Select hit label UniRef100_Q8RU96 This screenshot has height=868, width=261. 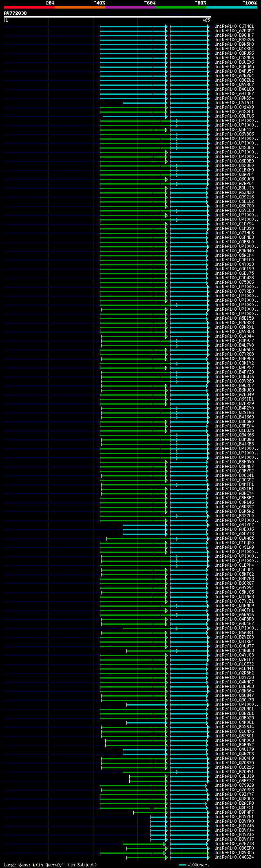click(234, 53)
